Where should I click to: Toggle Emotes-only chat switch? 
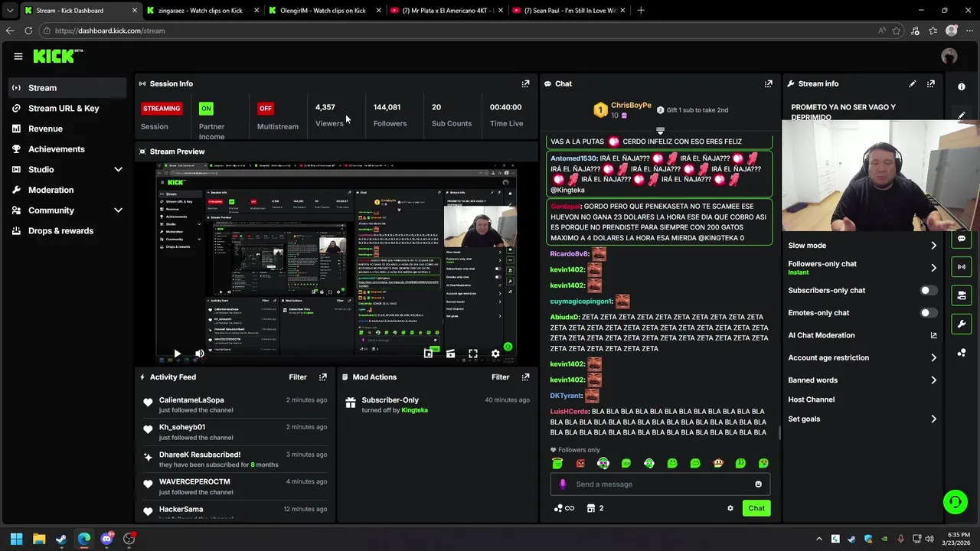927,313
